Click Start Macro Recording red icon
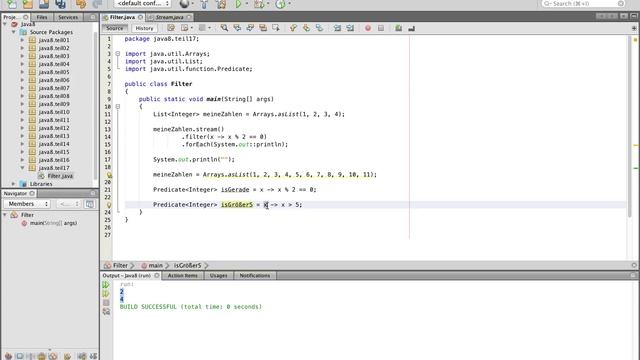This screenshot has width=640, height=360. pos(368,28)
